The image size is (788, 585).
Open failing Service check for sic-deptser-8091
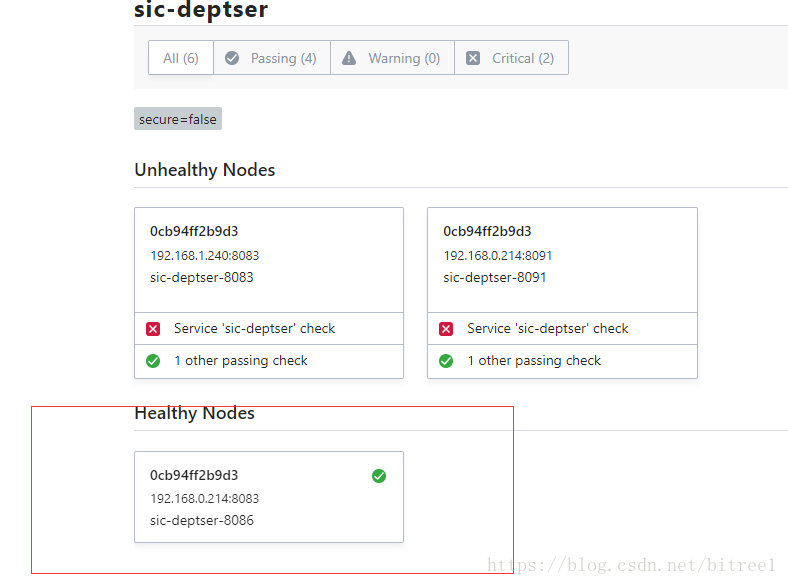[x=562, y=329]
